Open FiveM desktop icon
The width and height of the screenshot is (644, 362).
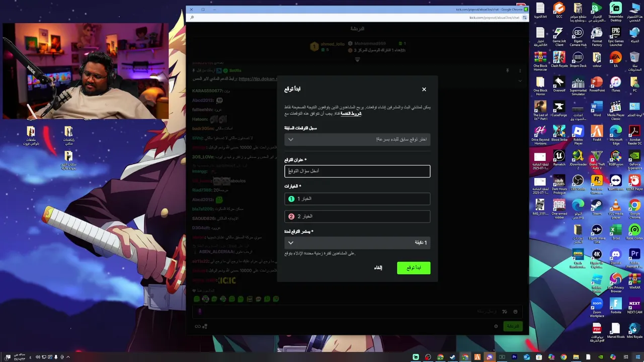597,134
